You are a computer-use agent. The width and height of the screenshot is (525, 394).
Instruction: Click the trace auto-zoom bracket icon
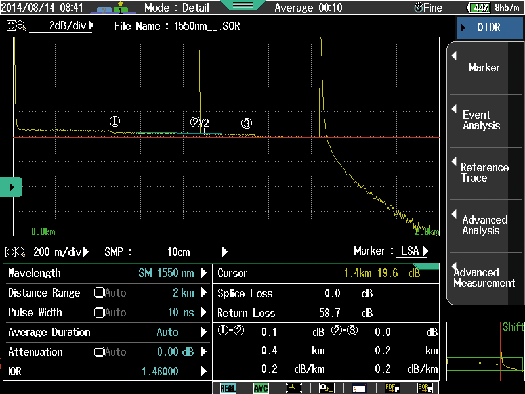[x=293, y=388]
